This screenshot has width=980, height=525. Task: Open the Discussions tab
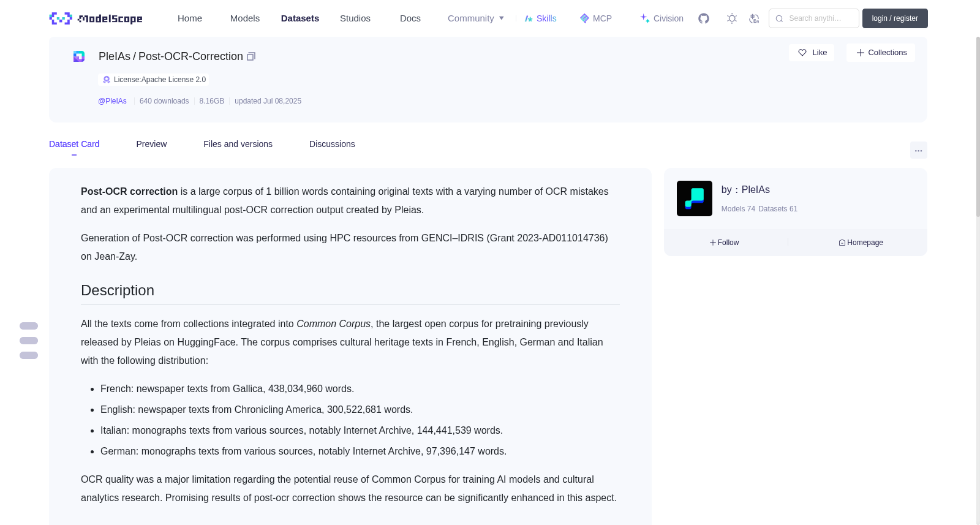332,144
